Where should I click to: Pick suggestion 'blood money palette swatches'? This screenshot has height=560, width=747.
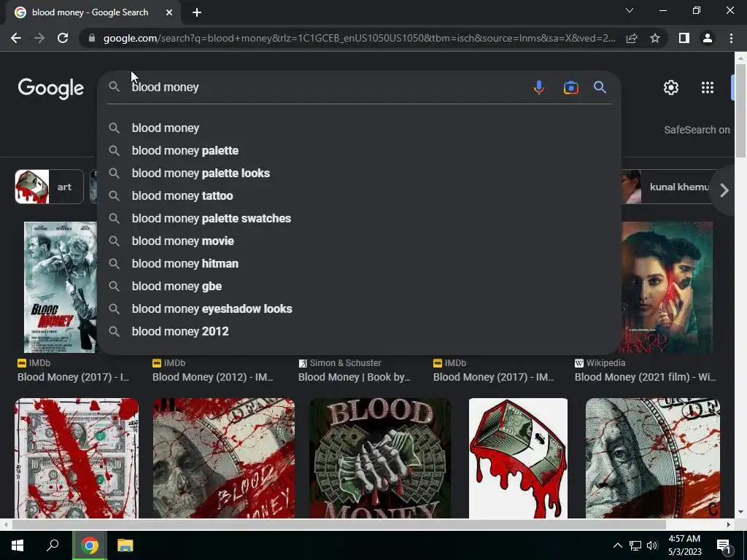pyautogui.click(x=359, y=219)
